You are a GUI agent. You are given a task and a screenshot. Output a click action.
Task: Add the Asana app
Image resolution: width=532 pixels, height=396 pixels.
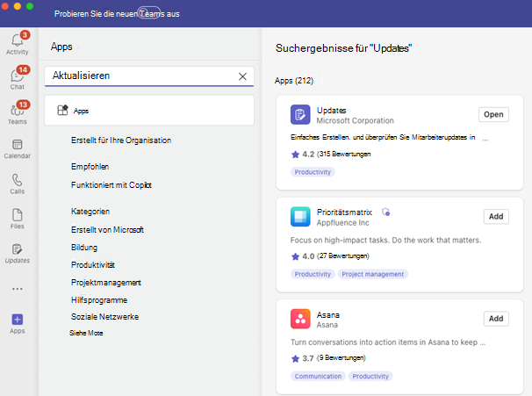[x=496, y=319]
